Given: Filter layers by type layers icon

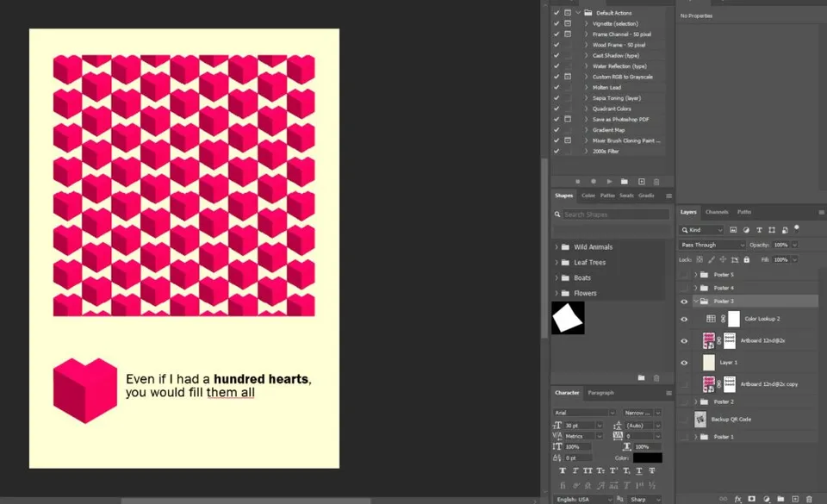Looking at the screenshot, I should (x=759, y=230).
